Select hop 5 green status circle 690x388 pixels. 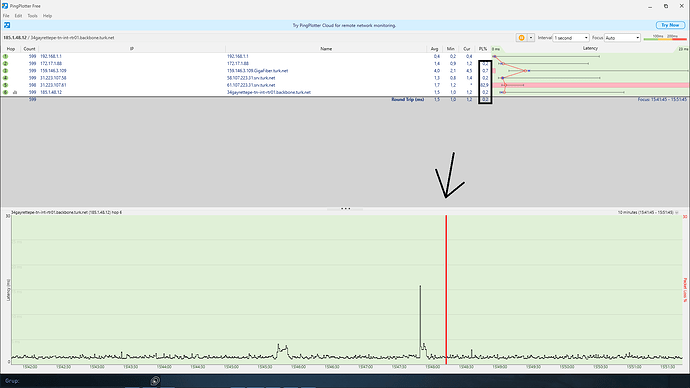(5, 85)
